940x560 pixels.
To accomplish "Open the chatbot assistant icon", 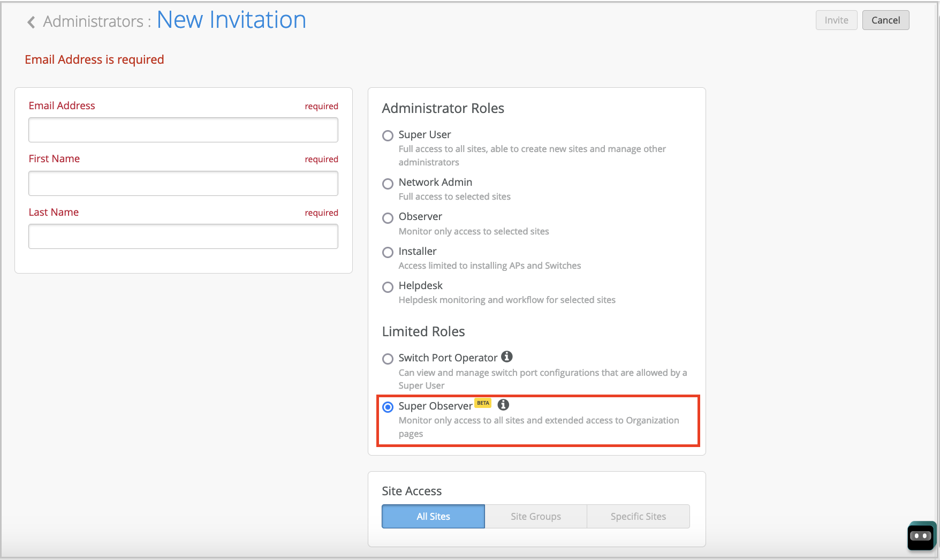I will pyautogui.click(x=921, y=535).
